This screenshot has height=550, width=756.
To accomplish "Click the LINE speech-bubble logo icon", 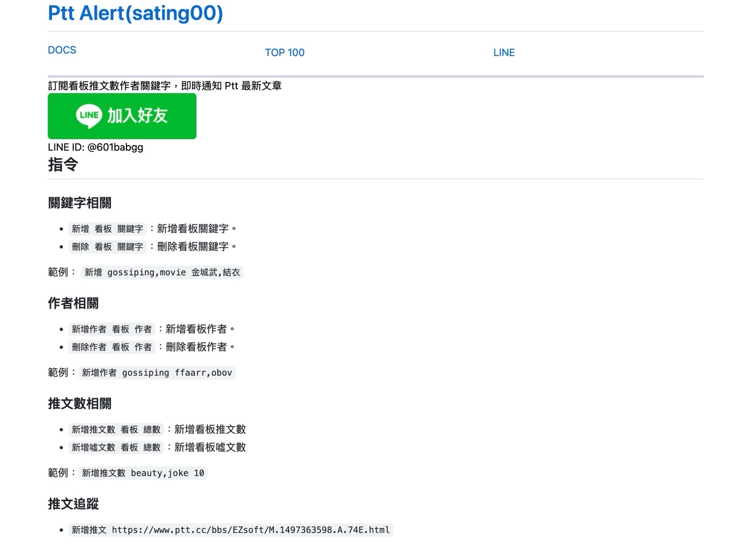I will coord(89,116).
